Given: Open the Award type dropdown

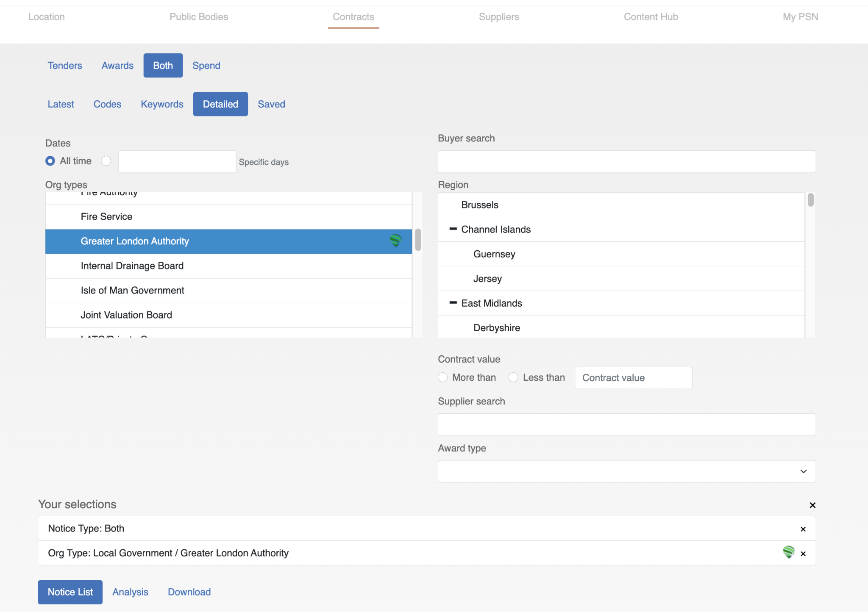Looking at the screenshot, I should [626, 471].
